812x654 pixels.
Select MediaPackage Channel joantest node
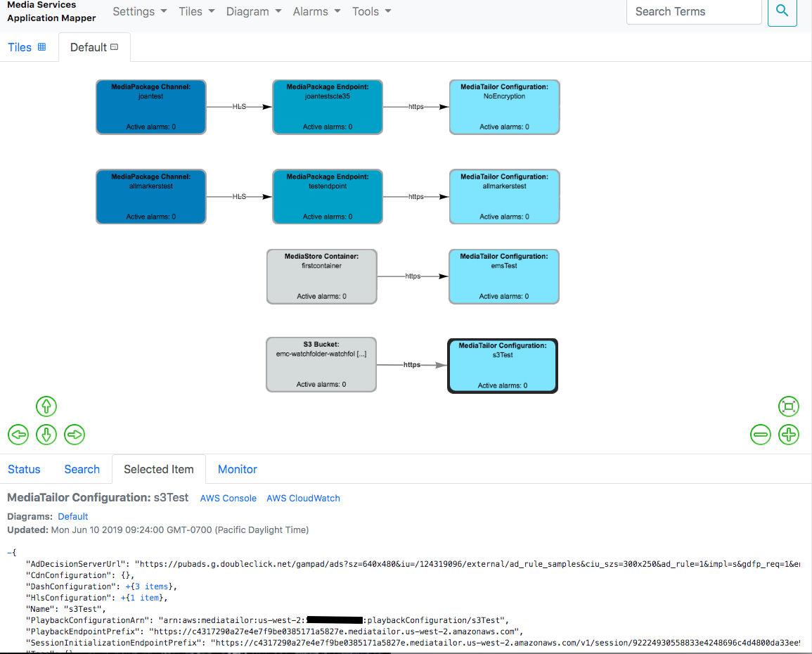click(x=151, y=107)
